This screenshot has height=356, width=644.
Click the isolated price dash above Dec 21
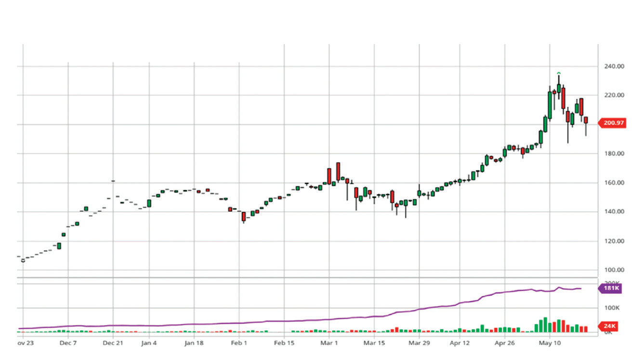113,181
